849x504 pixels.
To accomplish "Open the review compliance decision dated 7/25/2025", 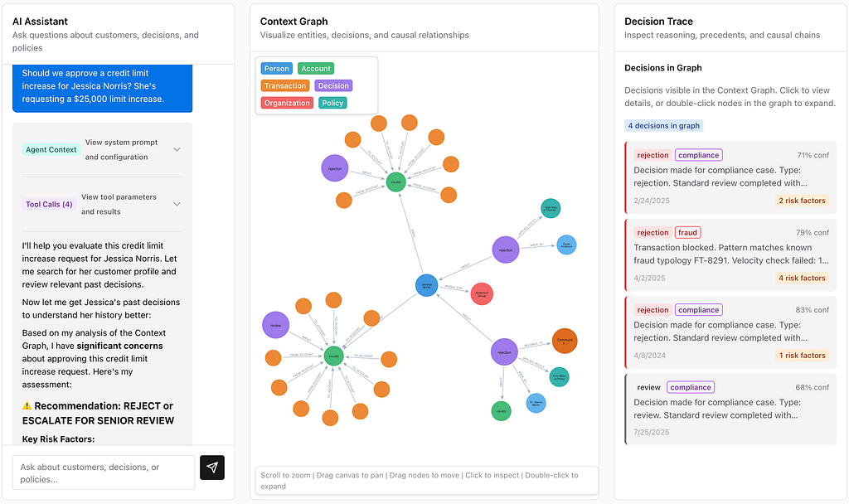I will 730,408.
